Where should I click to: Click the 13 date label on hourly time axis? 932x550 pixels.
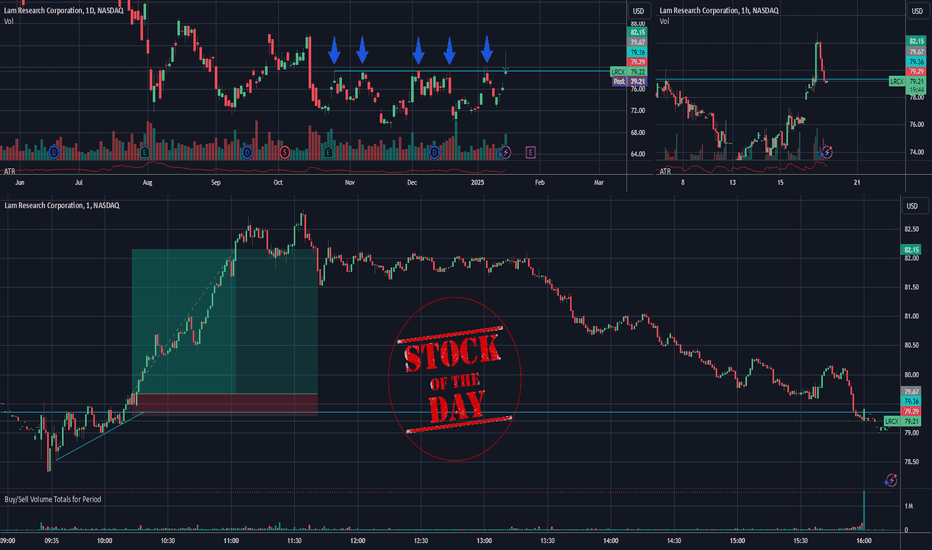click(732, 183)
